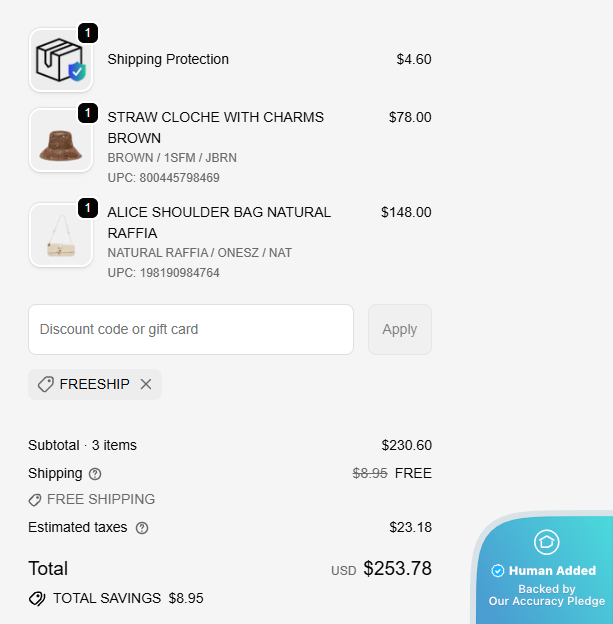Click the quantity badge on the straw hat

(x=88, y=113)
